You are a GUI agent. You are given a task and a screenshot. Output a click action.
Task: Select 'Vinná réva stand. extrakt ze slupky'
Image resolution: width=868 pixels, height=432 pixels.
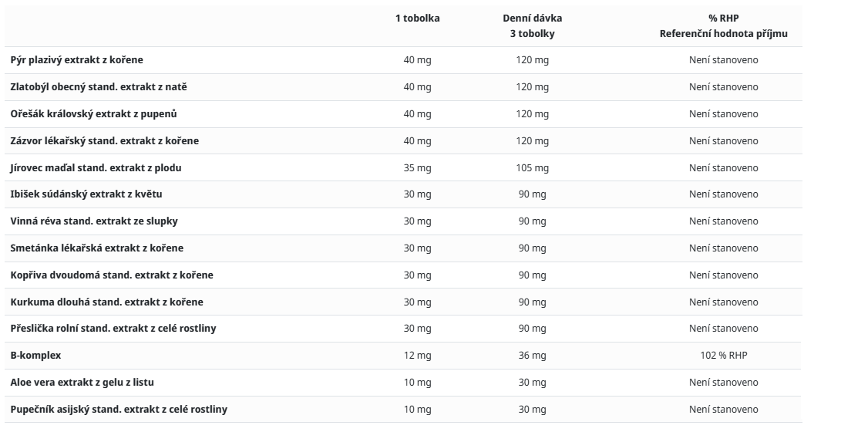click(94, 221)
